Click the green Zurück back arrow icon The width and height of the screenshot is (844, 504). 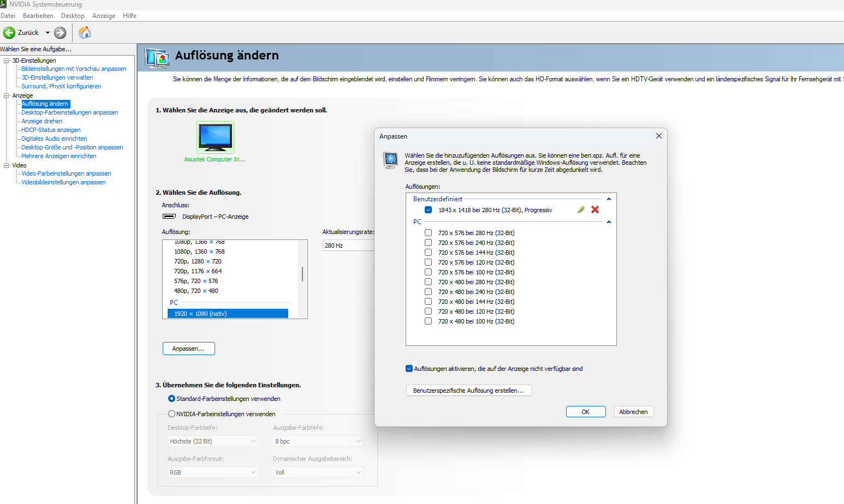(9, 33)
